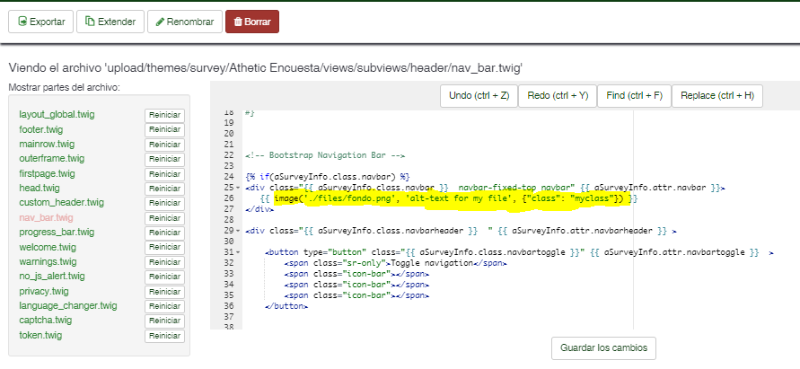Click highlighted image() code on line 26
Screen dimensions: 800x369
pyautogui.click(x=449, y=199)
